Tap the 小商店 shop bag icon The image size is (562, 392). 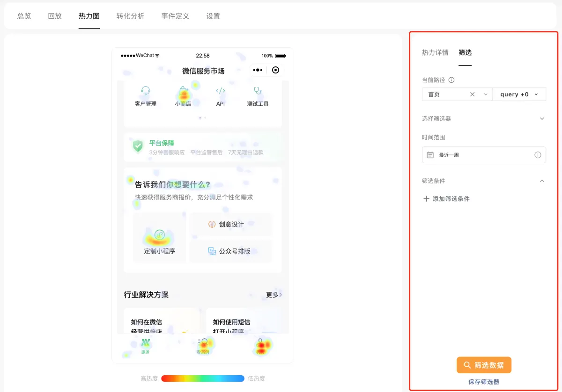(183, 91)
